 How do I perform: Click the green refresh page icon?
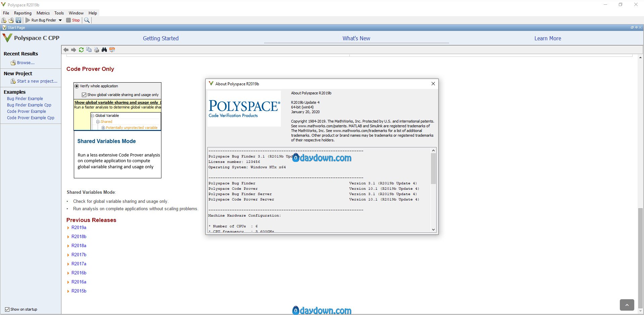point(81,50)
